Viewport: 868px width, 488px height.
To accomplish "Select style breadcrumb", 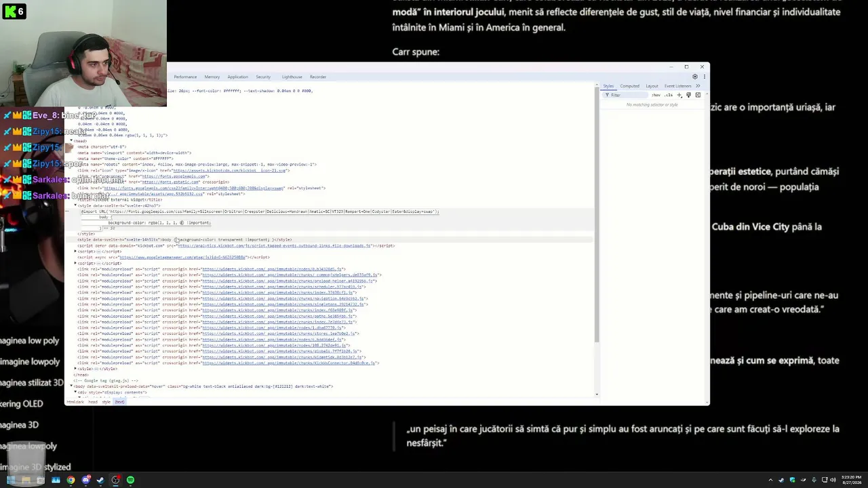I will [x=106, y=402].
